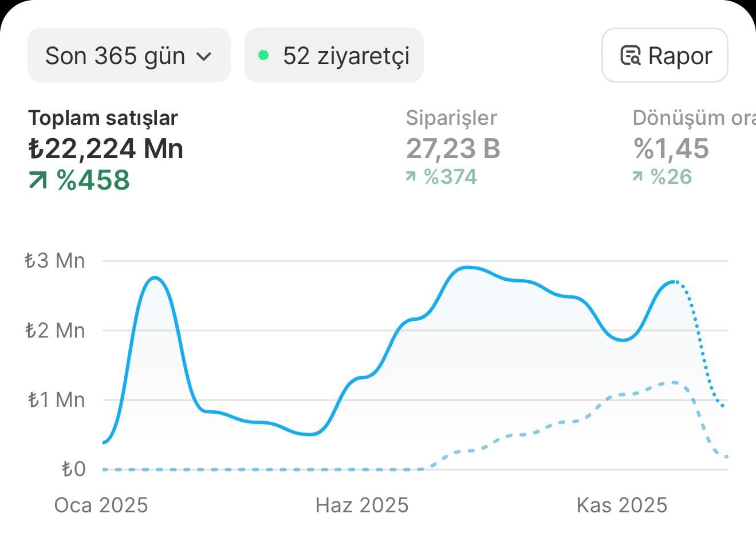This screenshot has width=756, height=549.
Task: Click the report magnifier icon in Rapor
Action: click(630, 56)
